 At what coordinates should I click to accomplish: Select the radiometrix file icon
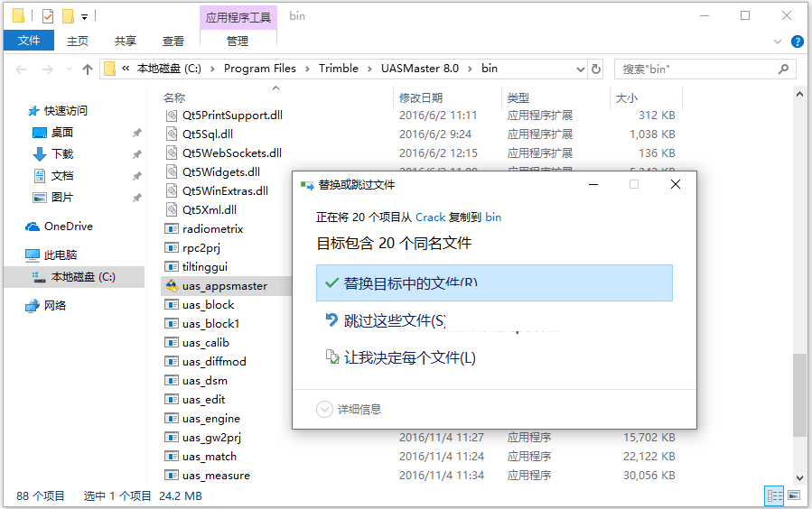tap(172, 228)
